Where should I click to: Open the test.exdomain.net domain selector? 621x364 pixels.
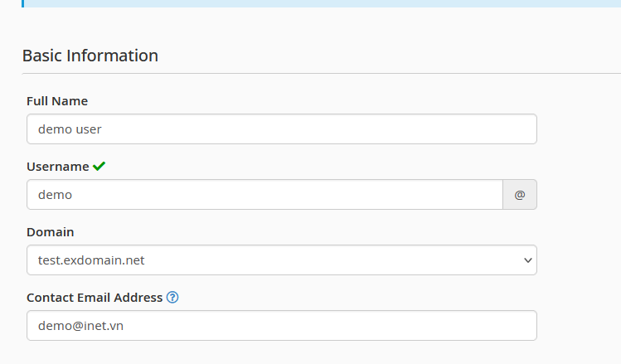[x=282, y=260]
